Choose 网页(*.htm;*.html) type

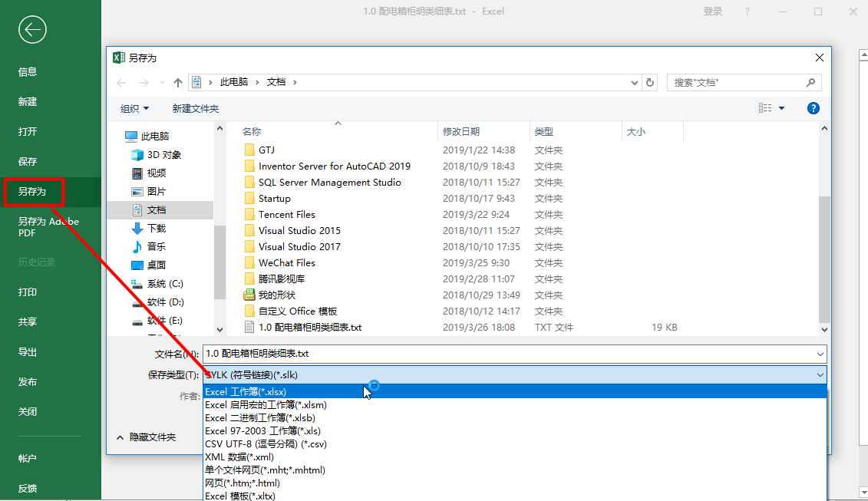515,483
